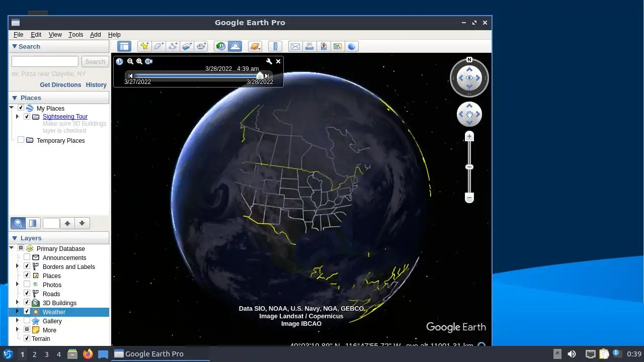The height and width of the screenshot is (362, 644).
Task: Zoom out the time slider range
Action: click(130, 61)
